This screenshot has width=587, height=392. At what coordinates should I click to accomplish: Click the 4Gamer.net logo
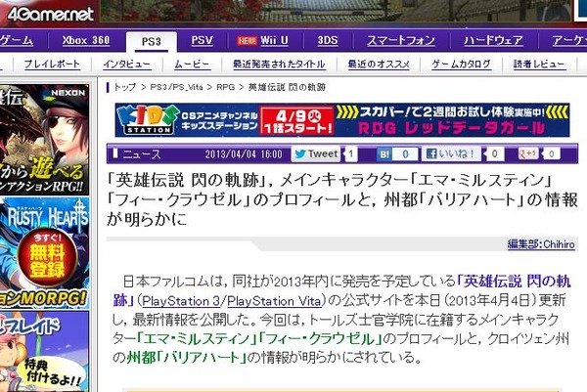[x=50, y=14]
